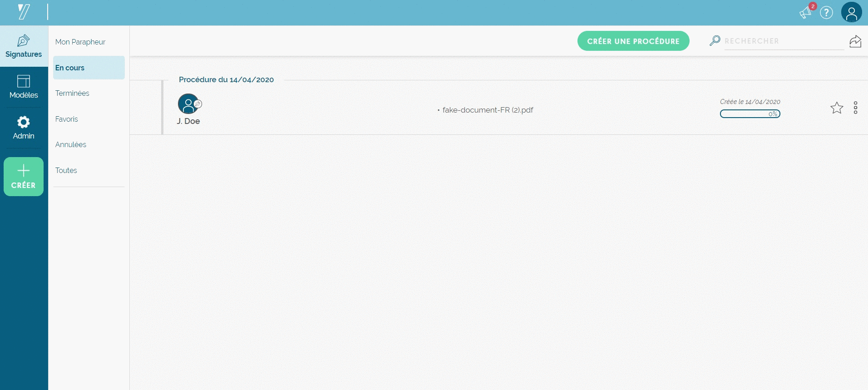Focus the RECHERCHER search field

coord(783,41)
